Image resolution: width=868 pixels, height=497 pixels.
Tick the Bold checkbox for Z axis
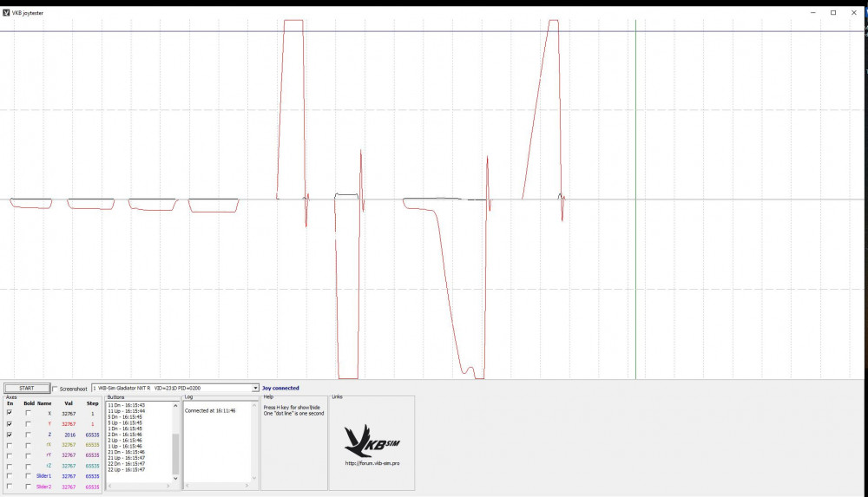pos(29,435)
